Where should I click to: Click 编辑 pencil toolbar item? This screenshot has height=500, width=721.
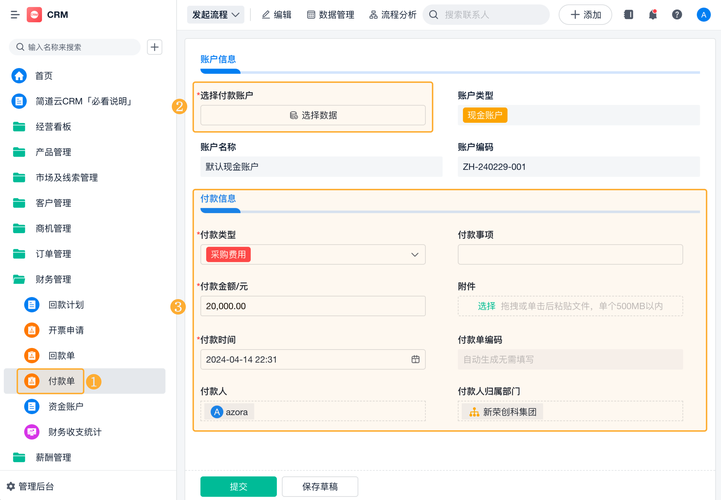pyautogui.click(x=276, y=15)
